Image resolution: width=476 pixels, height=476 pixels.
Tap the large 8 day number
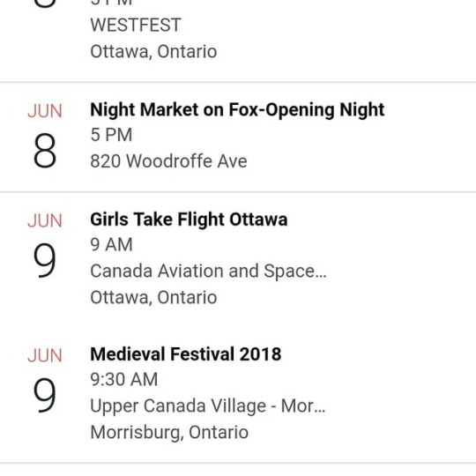coord(45,151)
